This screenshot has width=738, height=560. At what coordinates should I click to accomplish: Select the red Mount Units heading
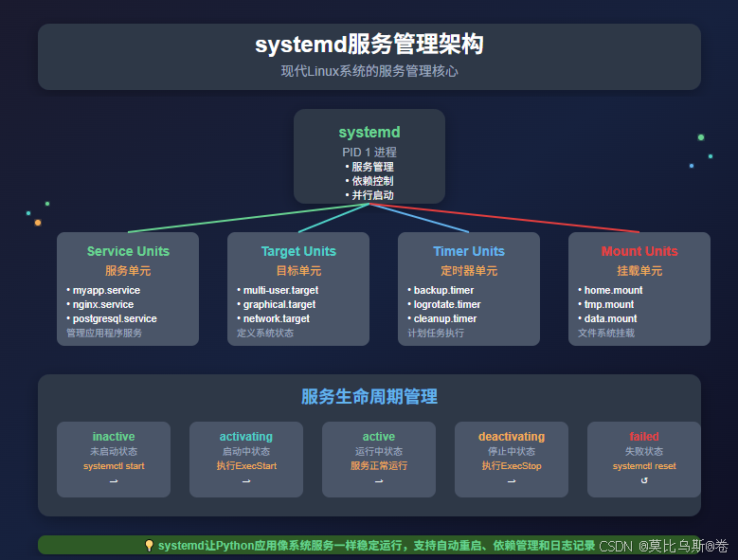pyautogui.click(x=639, y=251)
